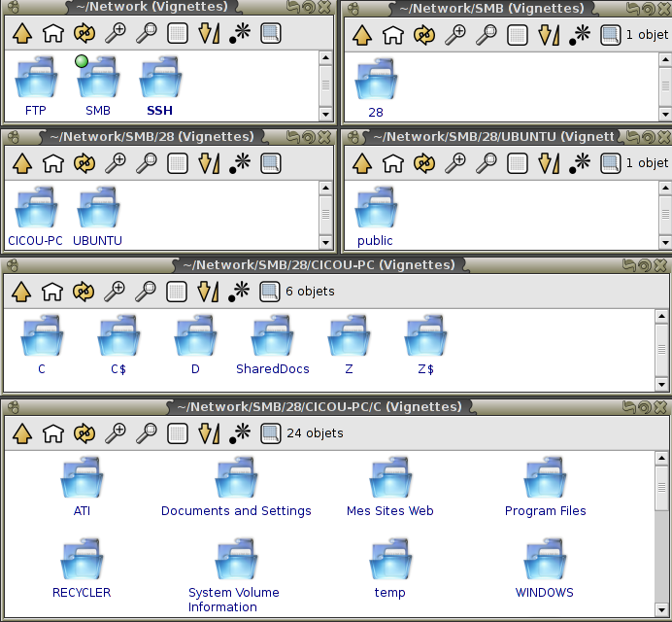Screen dimensions: 672x622
Task: Change sort order in SMB/28 window
Action: point(209,163)
